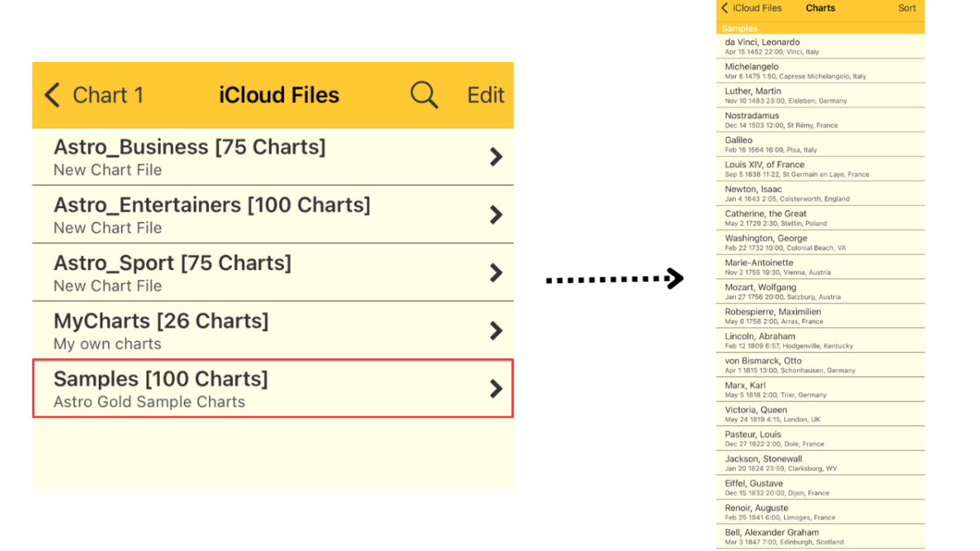Pick the Victoria, Queen chart

point(820,414)
